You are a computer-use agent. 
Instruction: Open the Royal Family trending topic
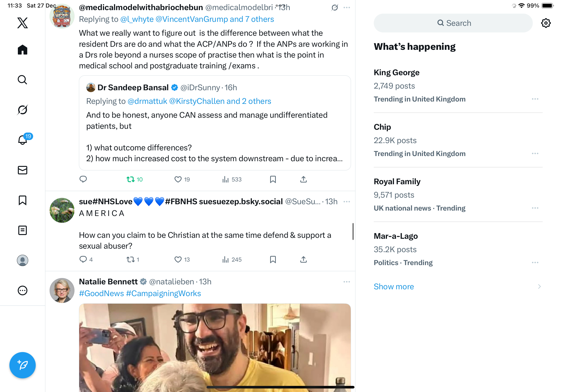397,182
